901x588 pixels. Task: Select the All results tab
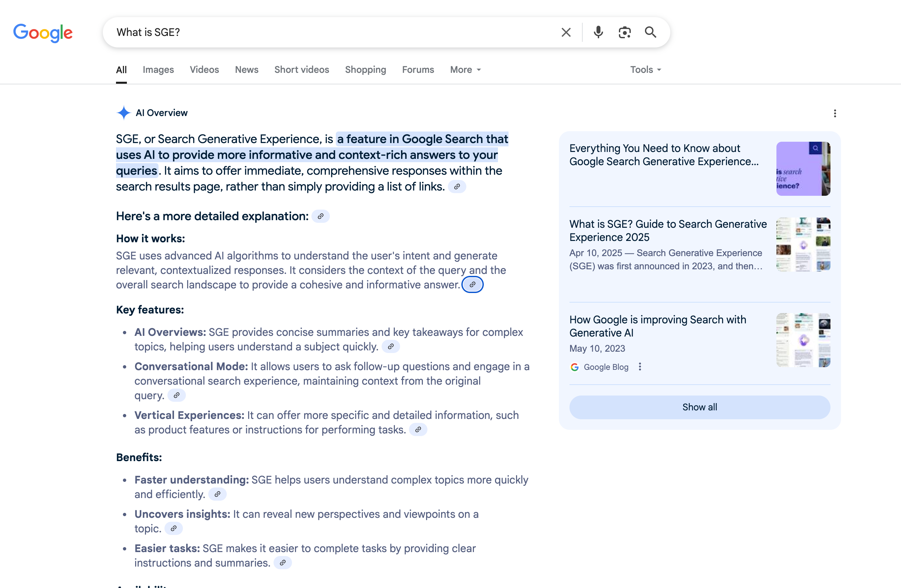coord(121,70)
